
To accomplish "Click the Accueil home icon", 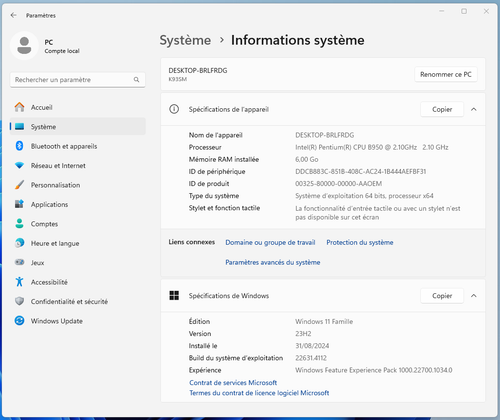I will coord(19,107).
